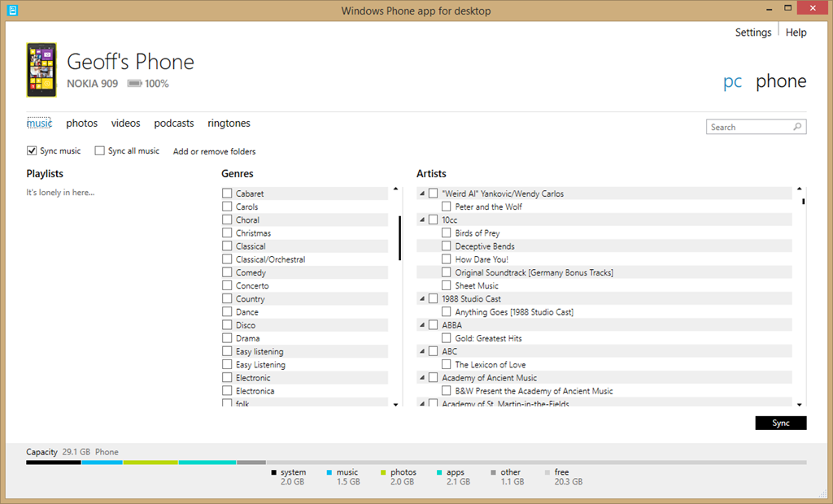Check the Christmas genre checkbox
Viewport: 833px width, 504px height.
pyautogui.click(x=227, y=233)
